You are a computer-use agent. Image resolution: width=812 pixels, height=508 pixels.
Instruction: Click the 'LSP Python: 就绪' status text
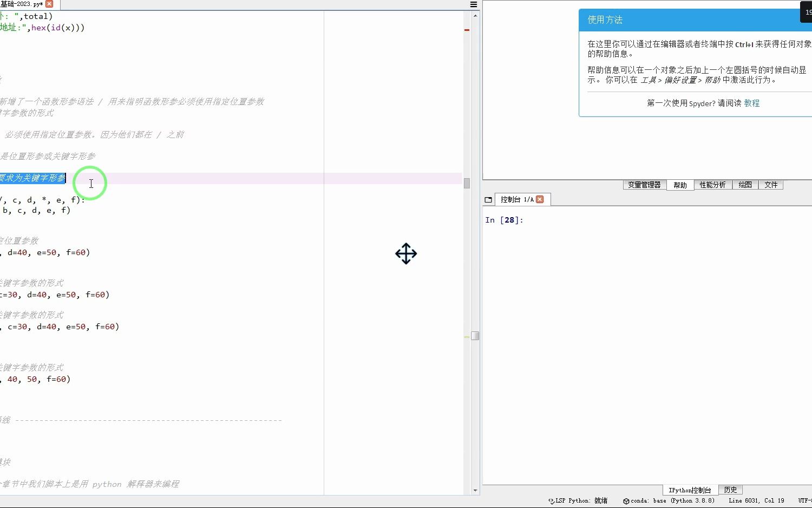581,501
